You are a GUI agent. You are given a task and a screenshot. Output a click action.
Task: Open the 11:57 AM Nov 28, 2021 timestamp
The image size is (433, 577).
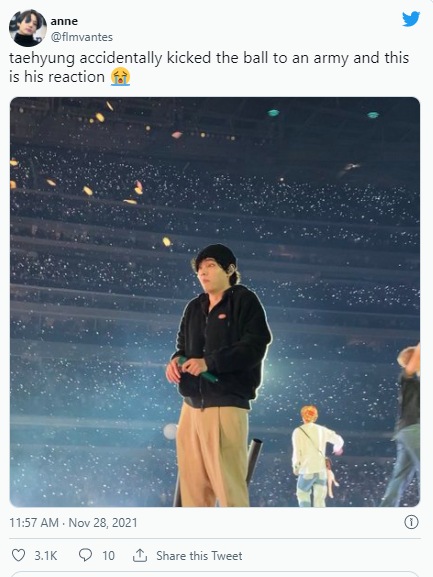click(73, 523)
